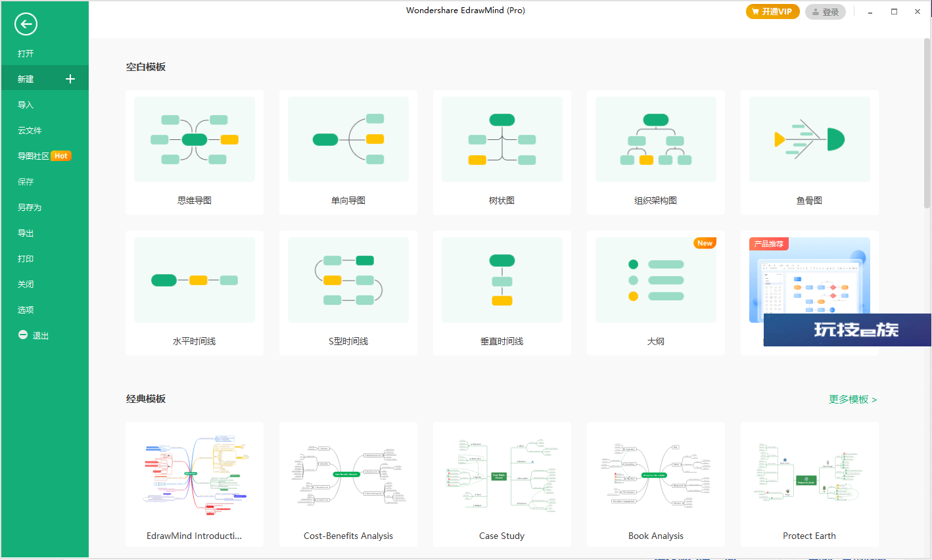Minimize the EdrawMind window

(x=870, y=12)
